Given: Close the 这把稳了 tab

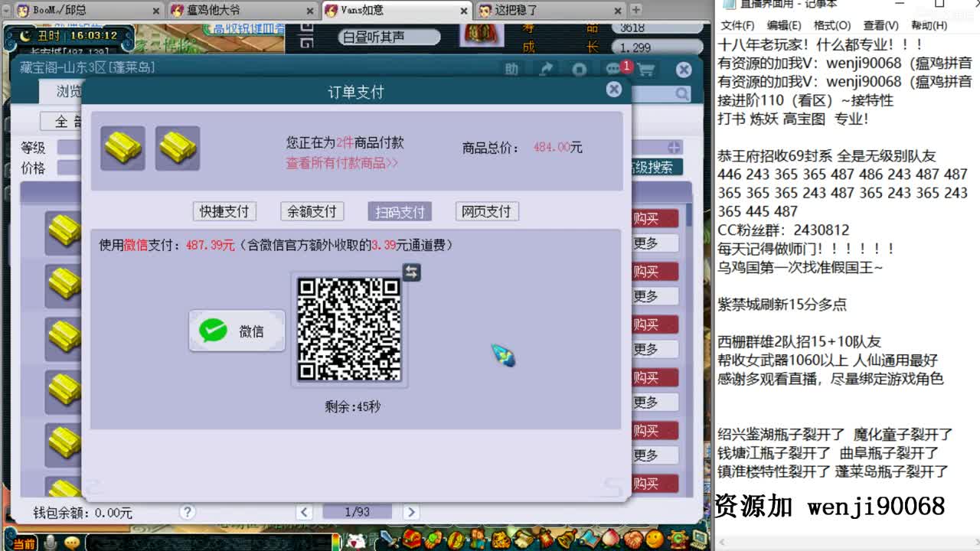Looking at the screenshot, I should [618, 11].
